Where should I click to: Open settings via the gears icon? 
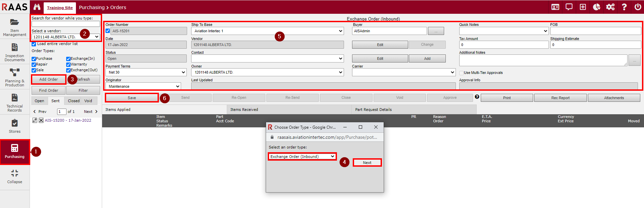tap(610, 7)
